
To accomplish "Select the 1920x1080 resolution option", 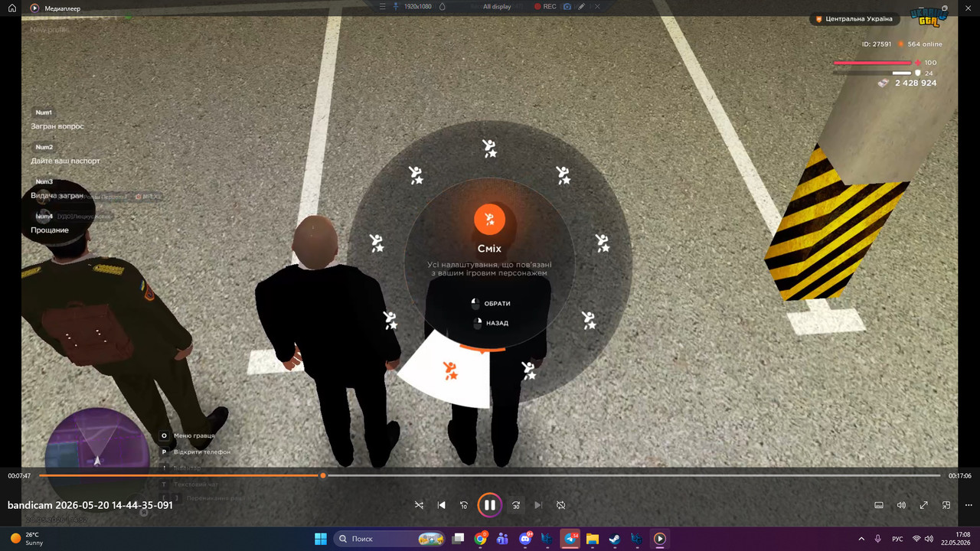I will coord(417,6).
